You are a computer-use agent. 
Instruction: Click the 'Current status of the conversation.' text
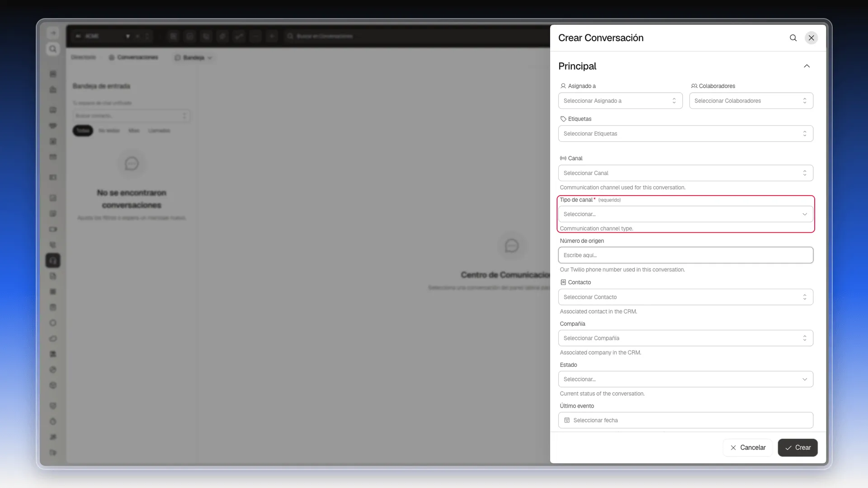point(602,394)
